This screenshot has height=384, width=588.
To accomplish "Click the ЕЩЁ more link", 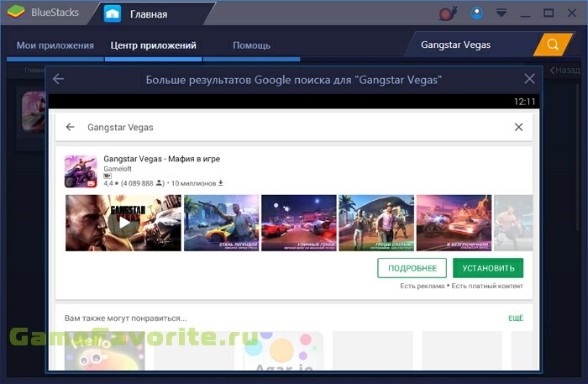I will [x=516, y=318].
